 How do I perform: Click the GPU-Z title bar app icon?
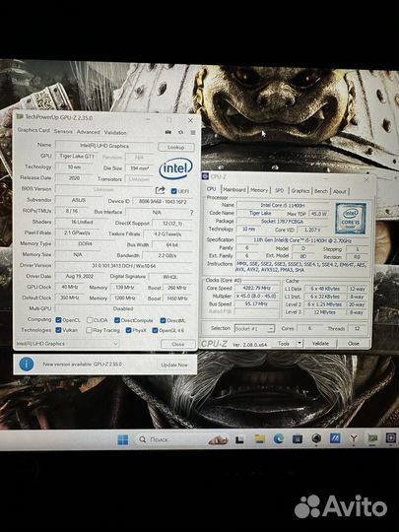[20, 116]
